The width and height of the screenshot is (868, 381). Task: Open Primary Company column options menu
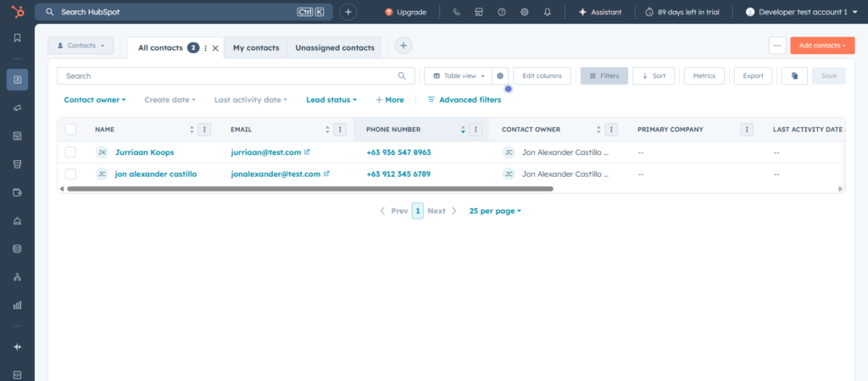point(747,130)
